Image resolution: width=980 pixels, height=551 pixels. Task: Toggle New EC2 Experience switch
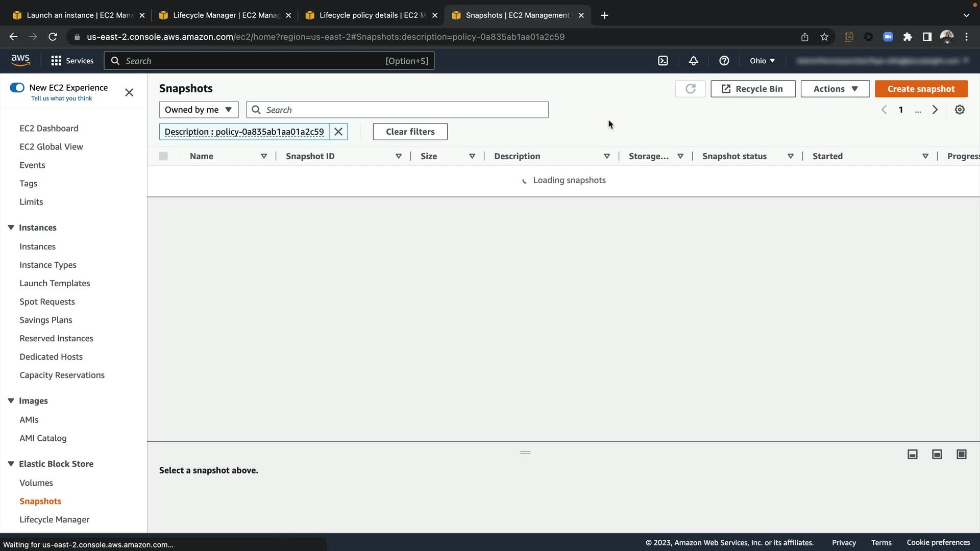pyautogui.click(x=17, y=88)
